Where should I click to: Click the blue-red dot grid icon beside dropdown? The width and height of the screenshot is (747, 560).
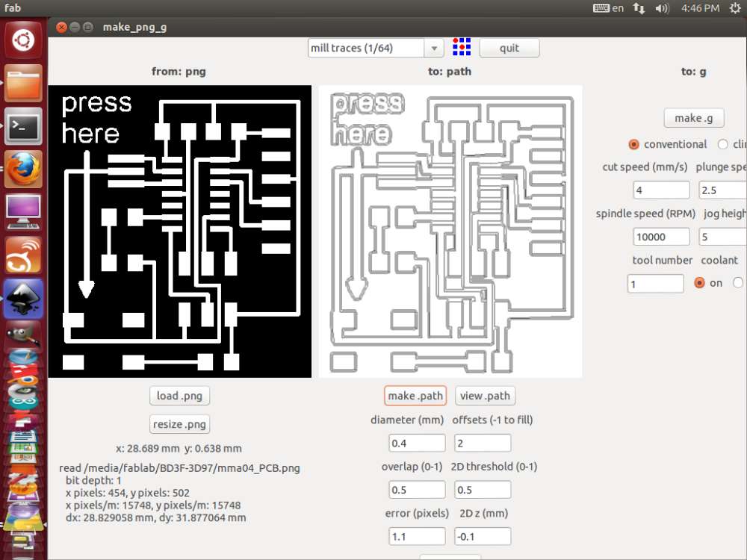462,47
